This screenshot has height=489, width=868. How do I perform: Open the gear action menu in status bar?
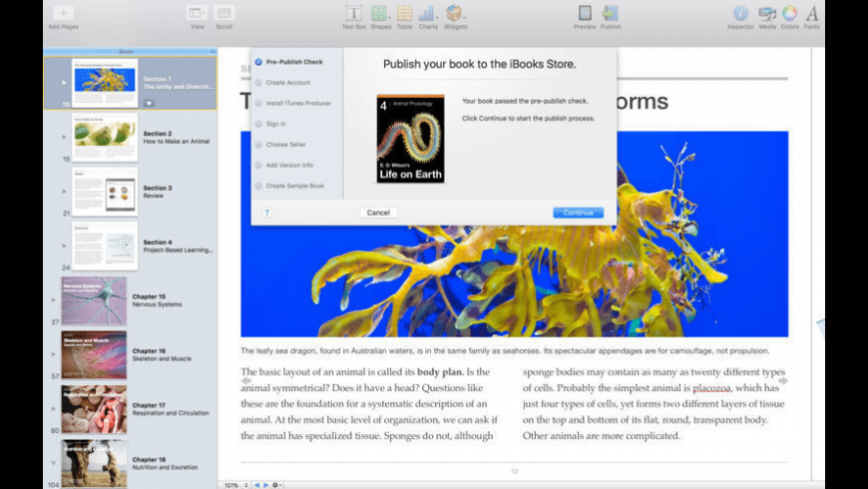click(x=276, y=485)
